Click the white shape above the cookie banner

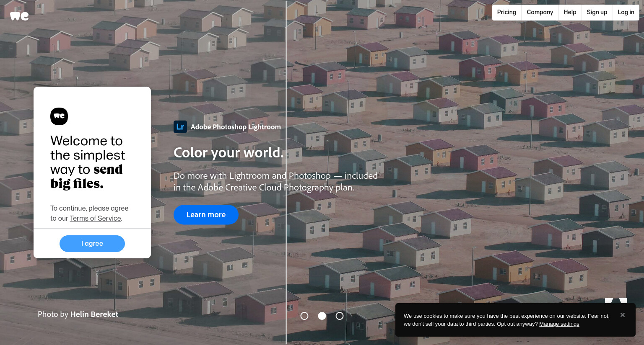click(x=616, y=301)
